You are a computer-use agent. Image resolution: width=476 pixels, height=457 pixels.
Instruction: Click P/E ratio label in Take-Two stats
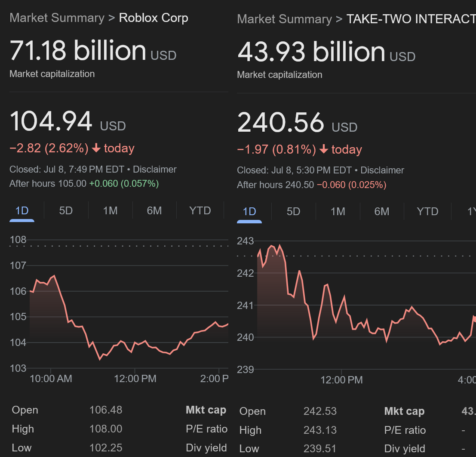click(x=405, y=430)
